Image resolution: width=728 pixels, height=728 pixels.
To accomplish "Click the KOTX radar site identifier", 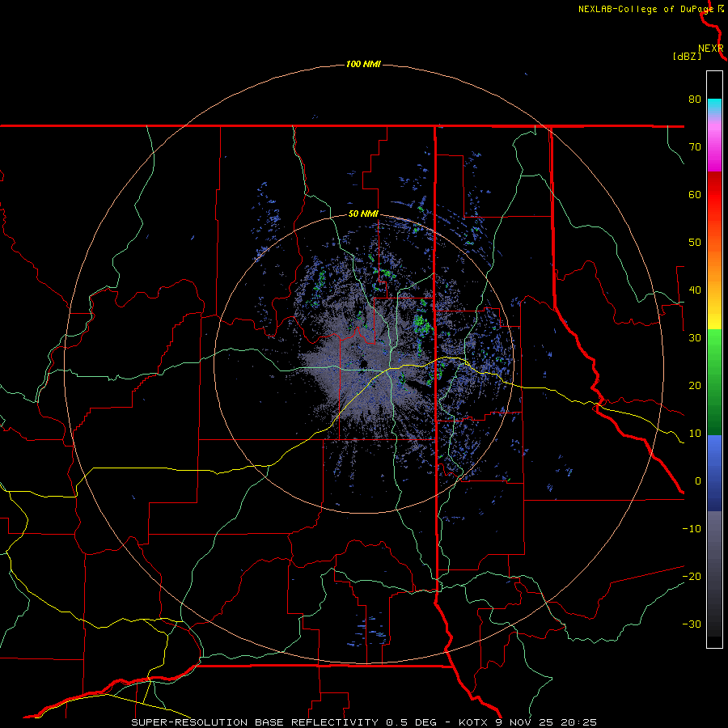I will pos(473,722).
